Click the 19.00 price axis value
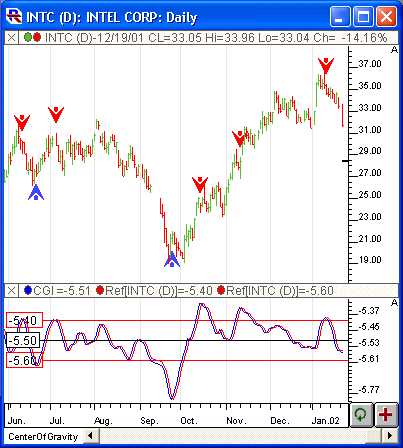Viewport: 403px width, 448px height. (x=370, y=260)
